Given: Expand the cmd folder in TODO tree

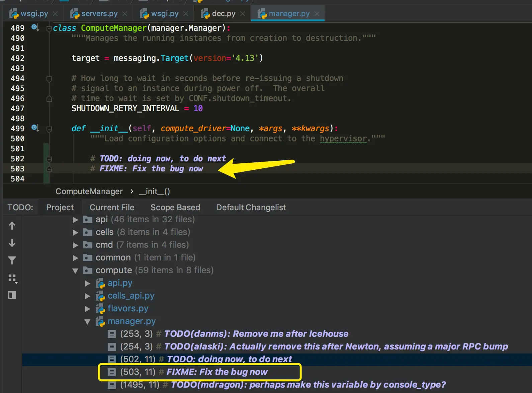Looking at the screenshot, I should [76, 245].
